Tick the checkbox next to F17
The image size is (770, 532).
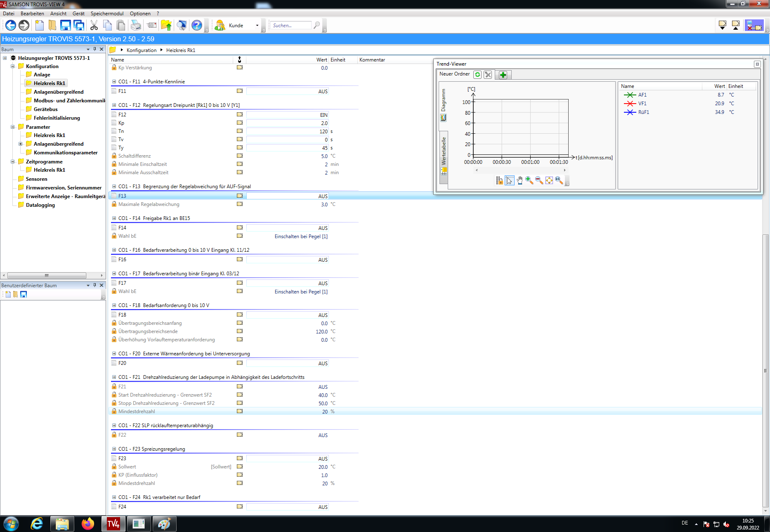(x=114, y=283)
